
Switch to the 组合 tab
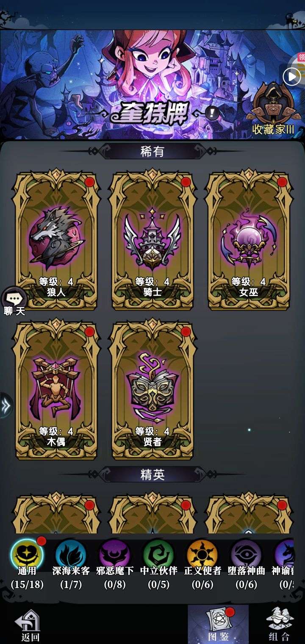(x=280, y=625)
